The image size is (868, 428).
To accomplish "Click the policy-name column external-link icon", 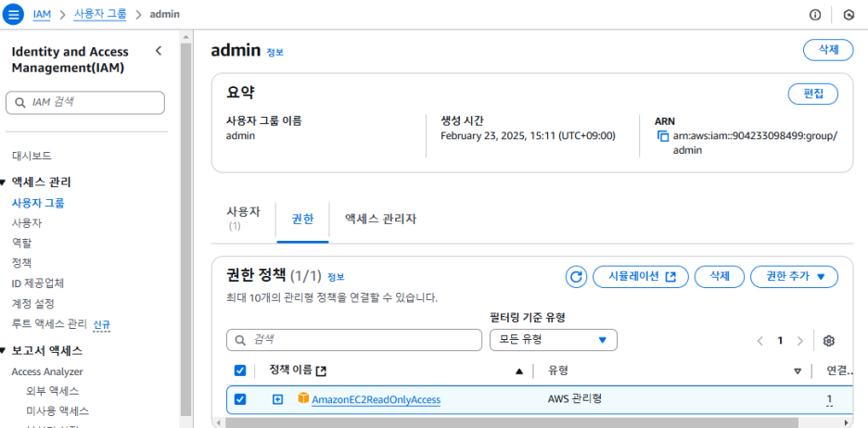I will tap(321, 371).
